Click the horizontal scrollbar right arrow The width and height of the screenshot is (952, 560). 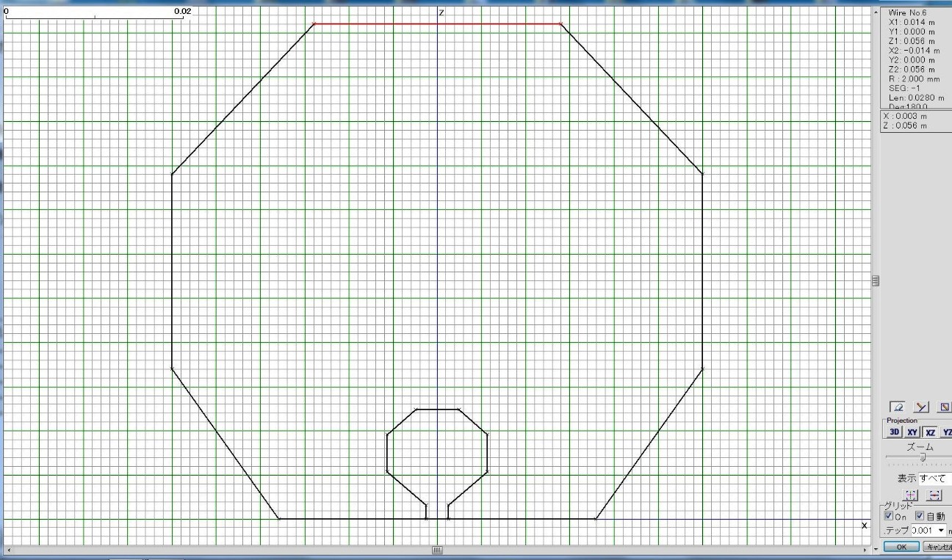tap(865, 550)
